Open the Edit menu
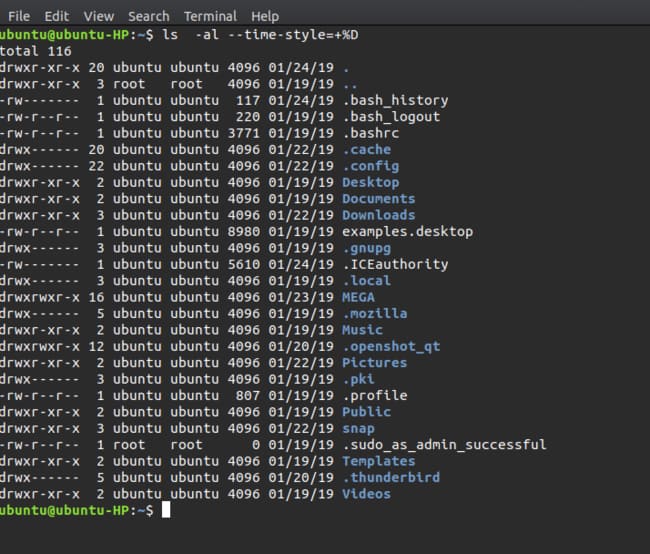 57,16
